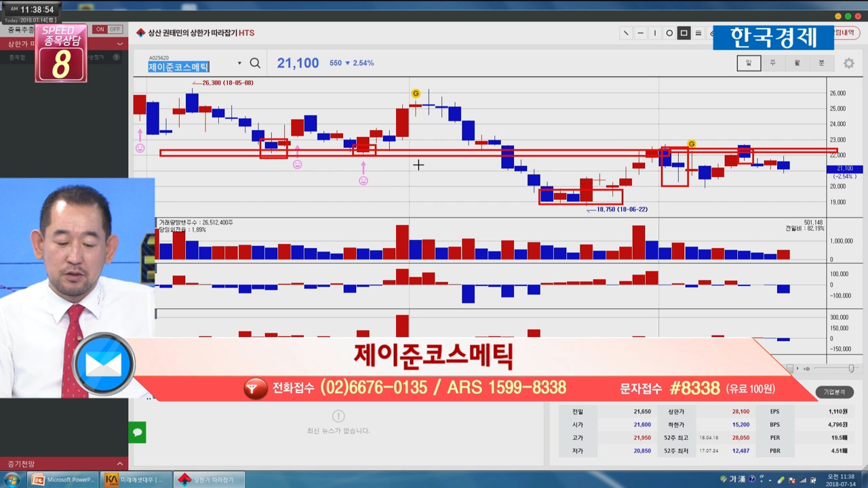Click the chart zoom slider handle
Image resolution: width=868 pixels, height=488 pixels.
pyautogui.click(x=851, y=368)
